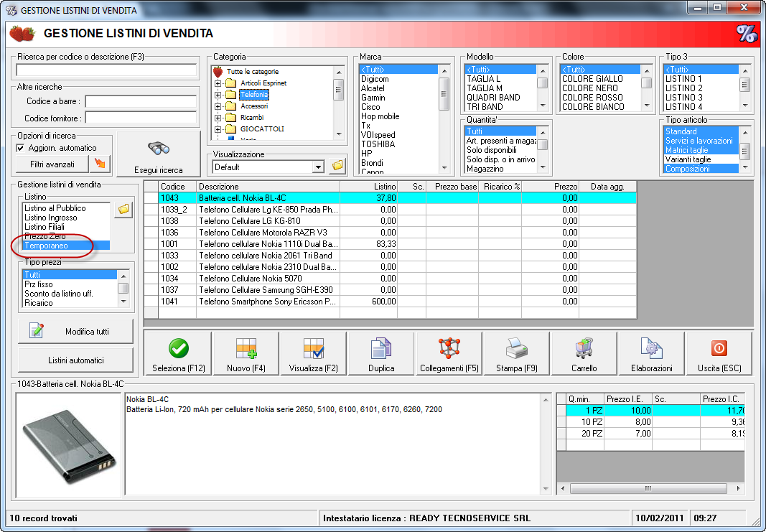Expand the GIOCATTOLI category tree node
The width and height of the screenshot is (766, 532).
(x=218, y=129)
